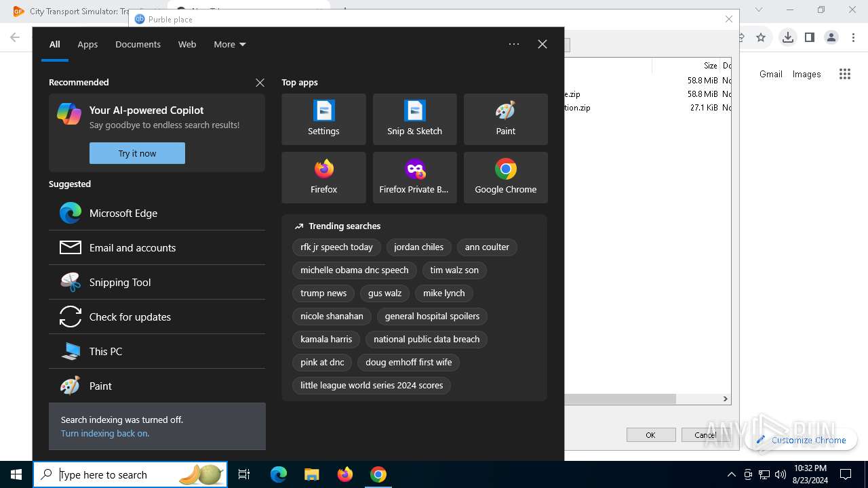Image resolution: width=868 pixels, height=488 pixels.
Task: Select the All search tab
Action: coord(55,44)
